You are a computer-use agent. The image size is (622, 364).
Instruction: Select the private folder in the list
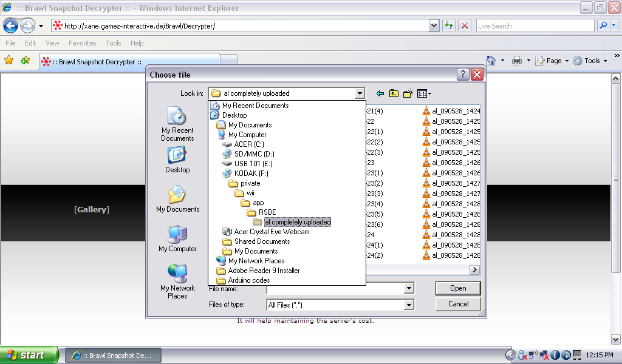click(250, 183)
